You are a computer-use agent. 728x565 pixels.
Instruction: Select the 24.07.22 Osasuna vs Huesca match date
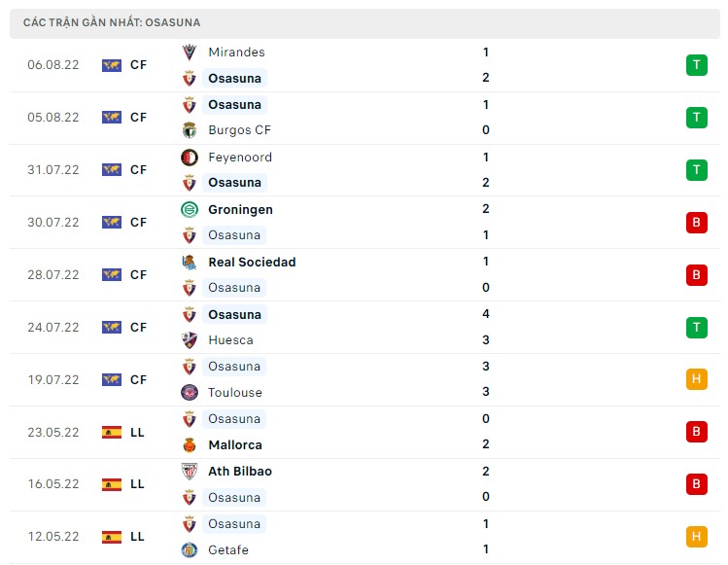53,328
